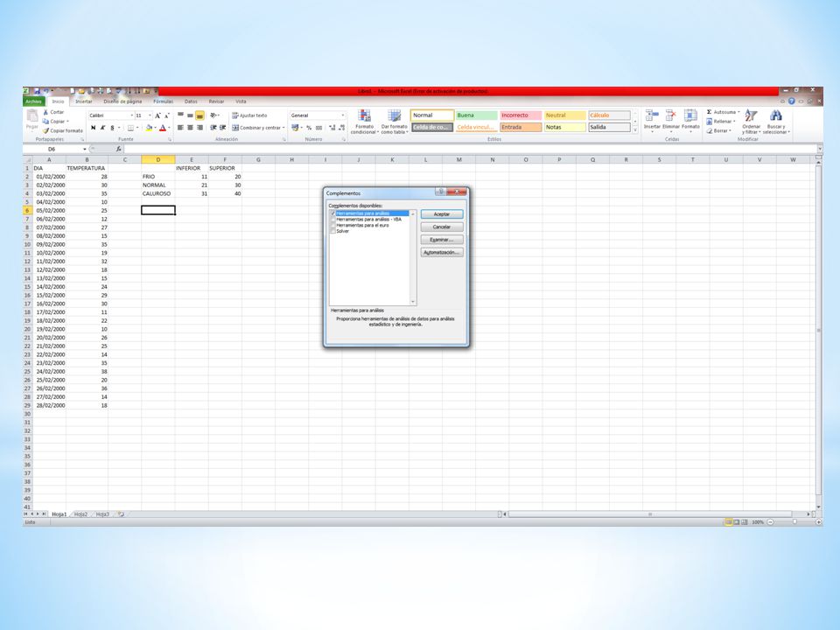Center text horizontally

tap(190, 128)
